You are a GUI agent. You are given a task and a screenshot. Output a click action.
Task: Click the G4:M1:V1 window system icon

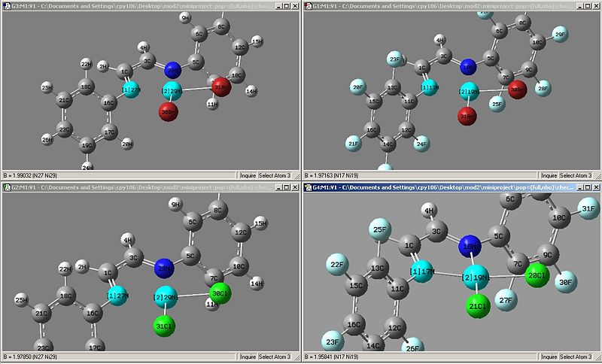(308, 187)
